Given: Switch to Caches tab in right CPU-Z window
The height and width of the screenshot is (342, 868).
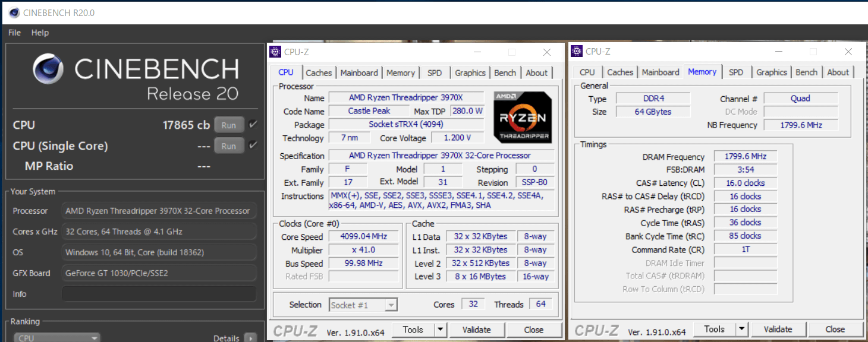Looking at the screenshot, I should point(620,72).
